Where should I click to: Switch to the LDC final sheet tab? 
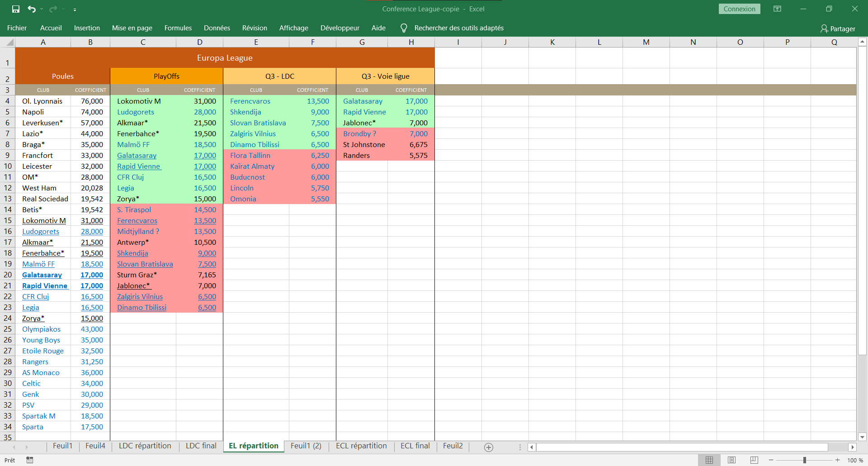tap(201, 446)
